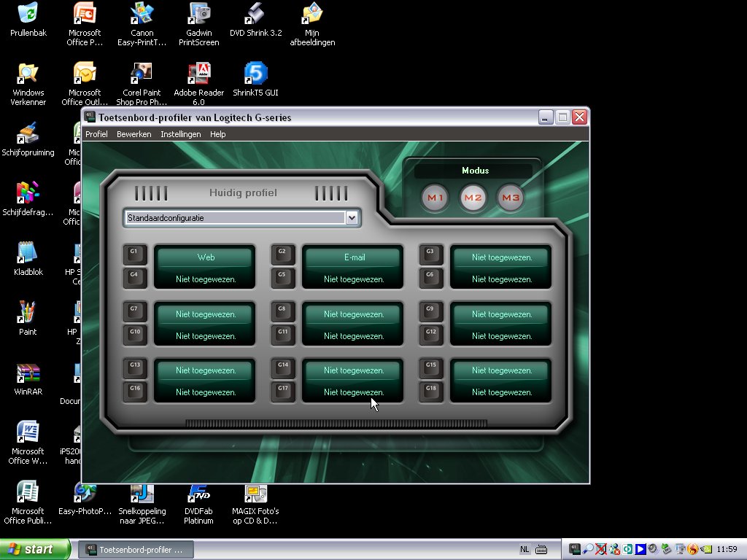Screen dimensions: 747x560
Task: Click the G11 'Niet toegewezen' assignment
Action: (x=354, y=336)
